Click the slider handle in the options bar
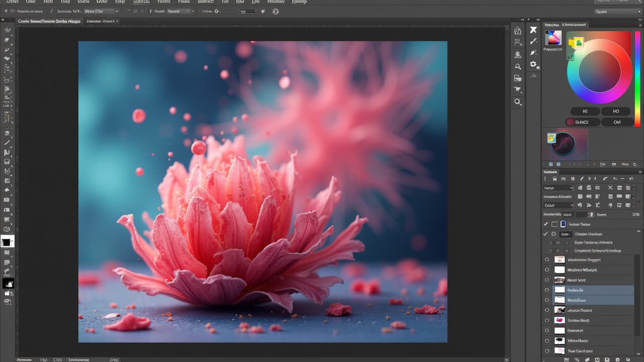This screenshot has width=644, height=362. 217,11
